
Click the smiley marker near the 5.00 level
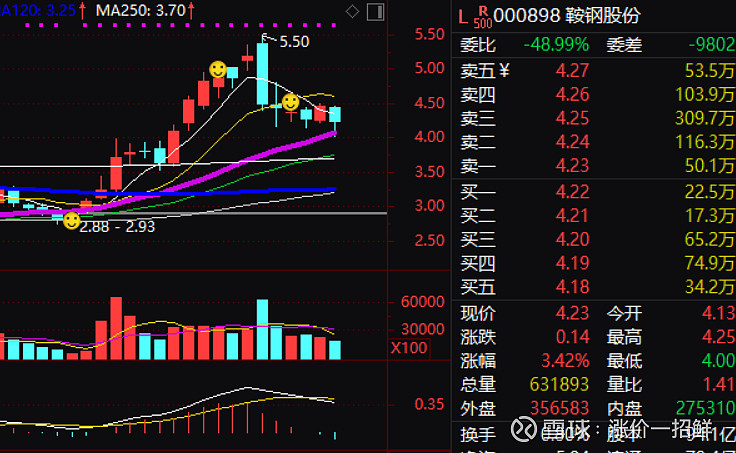click(x=218, y=69)
